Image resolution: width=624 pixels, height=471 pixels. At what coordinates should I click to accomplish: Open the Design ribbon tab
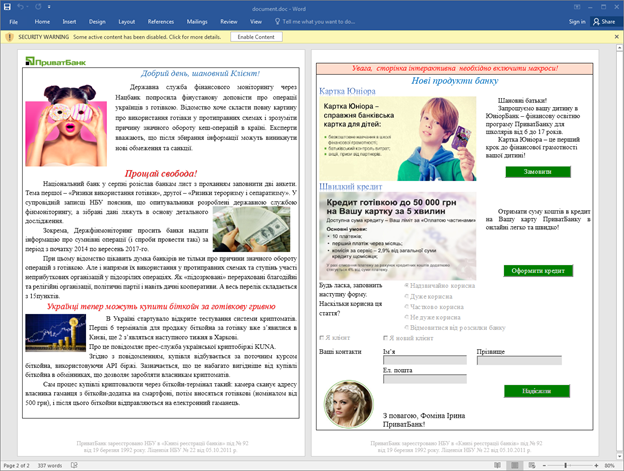pos(97,20)
